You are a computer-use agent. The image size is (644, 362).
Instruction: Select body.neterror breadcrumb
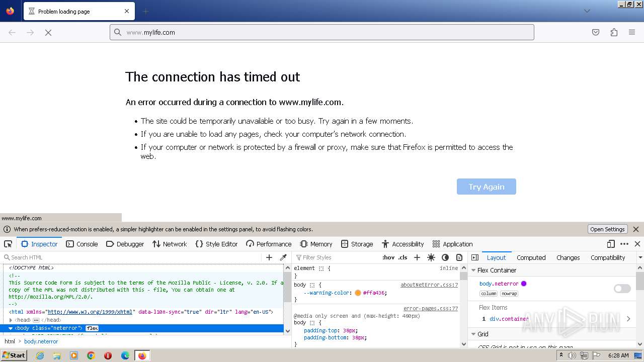click(41, 341)
